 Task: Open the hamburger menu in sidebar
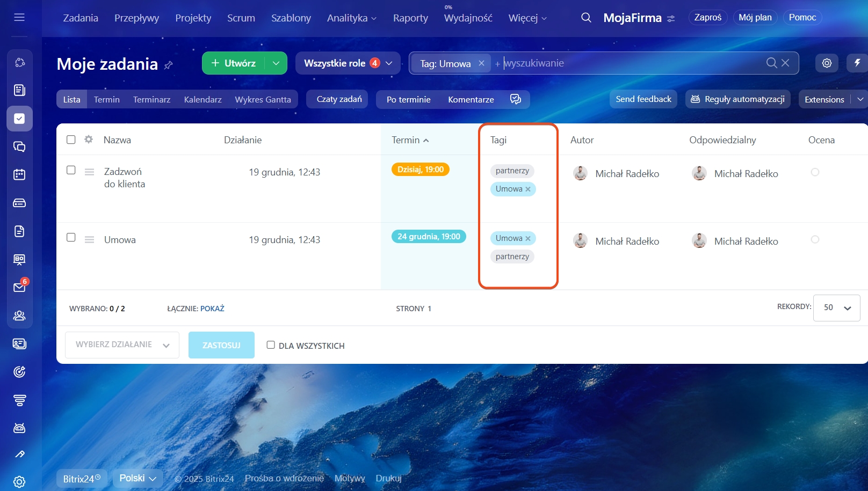coord(19,17)
